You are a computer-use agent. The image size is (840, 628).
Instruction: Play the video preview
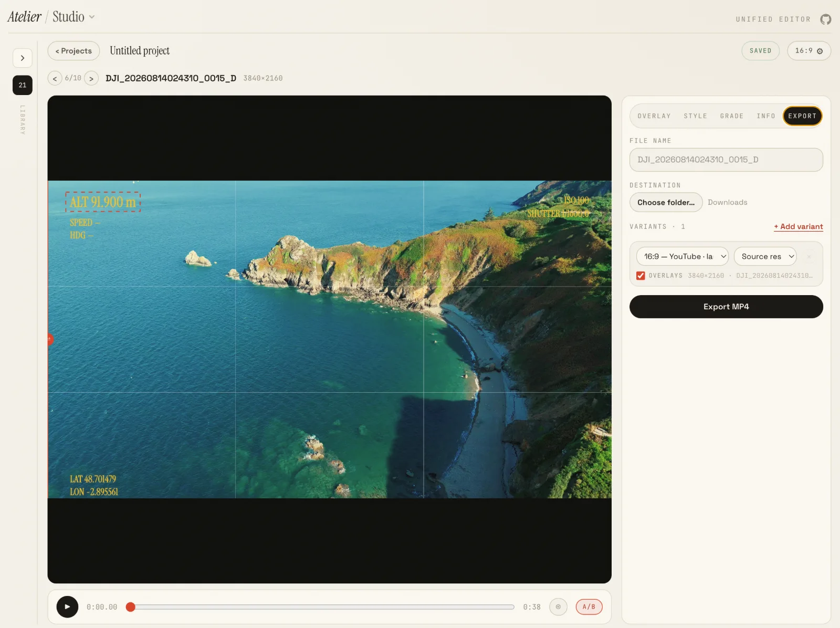coord(67,607)
